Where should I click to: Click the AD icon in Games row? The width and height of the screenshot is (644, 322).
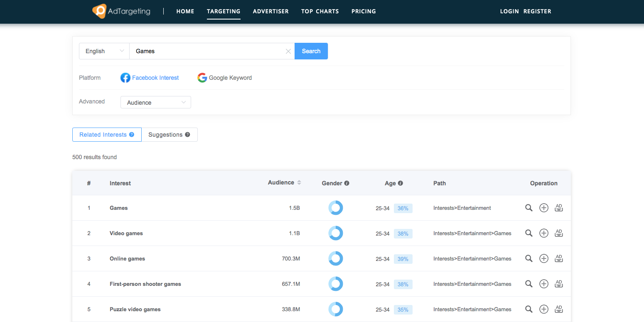(x=559, y=208)
